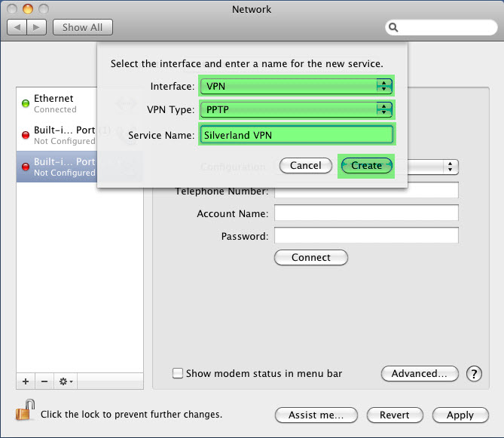Click the lock icon to prevent changes

(x=25, y=410)
